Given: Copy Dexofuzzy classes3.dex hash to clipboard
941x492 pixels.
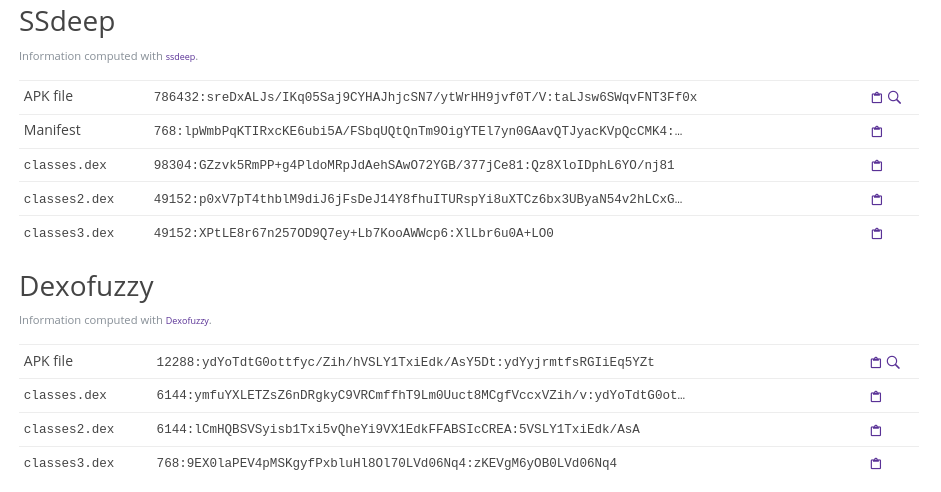Looking at the screenshot, I should click(x=876, y=464).
